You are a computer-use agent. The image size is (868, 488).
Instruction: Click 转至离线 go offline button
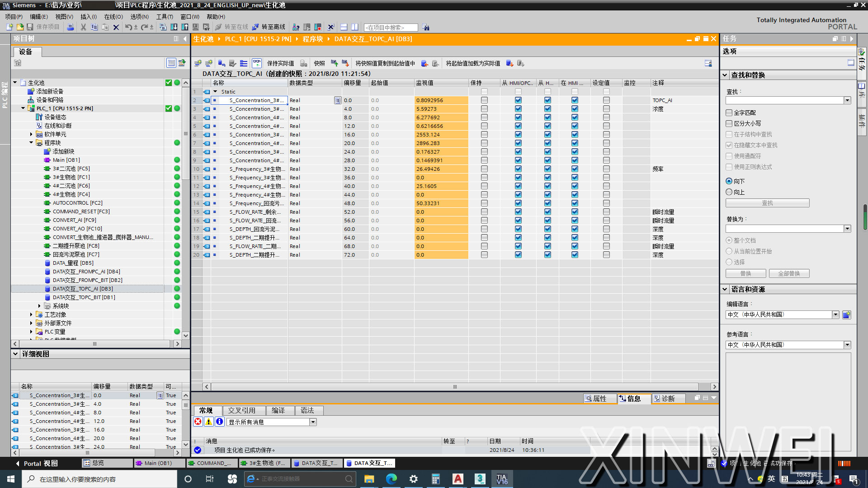(x=269, y=27)
